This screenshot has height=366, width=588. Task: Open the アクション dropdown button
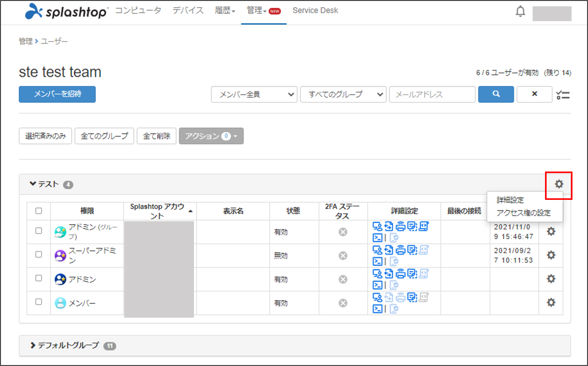point(211,136)
